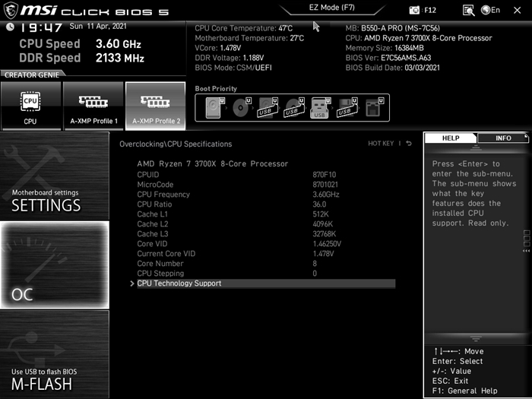Pick the USB CD/DVD boot device icon
The width and height of the screenshot is (532, 399).
(295, 108)
